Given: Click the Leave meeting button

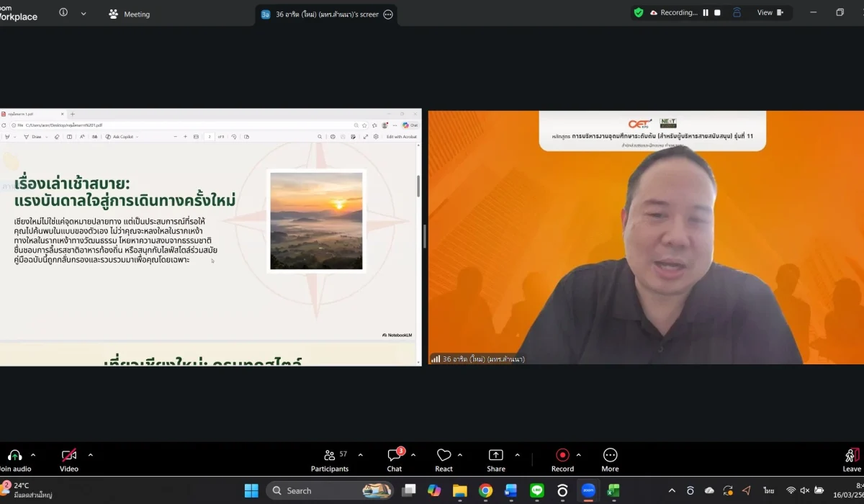Looking at the screenshot, I should 852,458.
